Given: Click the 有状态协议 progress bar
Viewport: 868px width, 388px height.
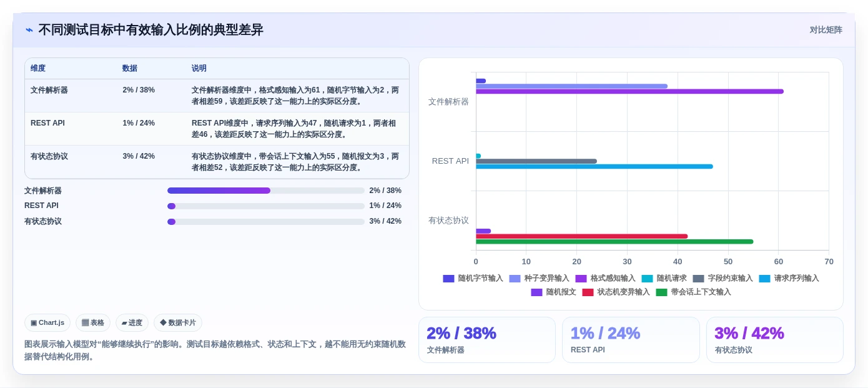Looking at the screenshot, I should (x=266, y=222).
